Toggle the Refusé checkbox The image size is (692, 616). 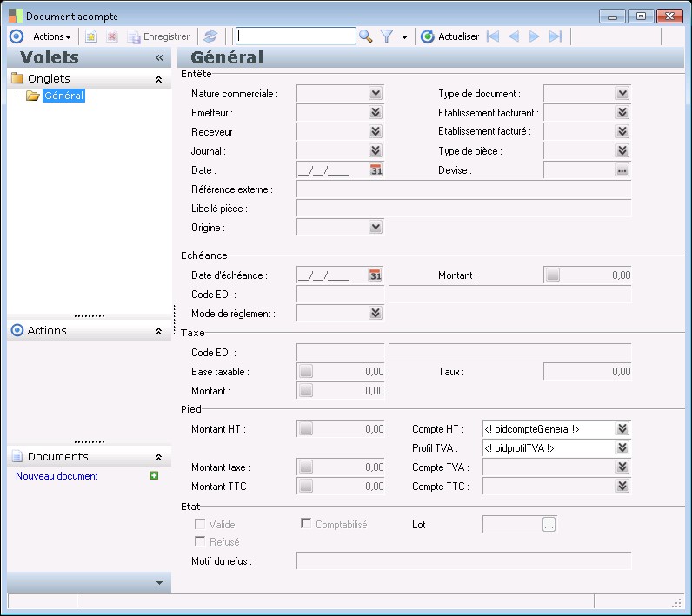200,541
